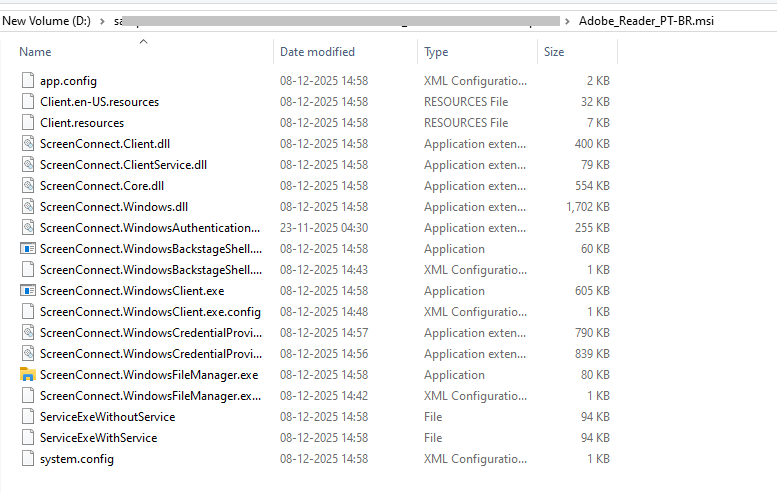Click the 80 KB size cell
The image size is (777, 493).
tap(595, 375)
